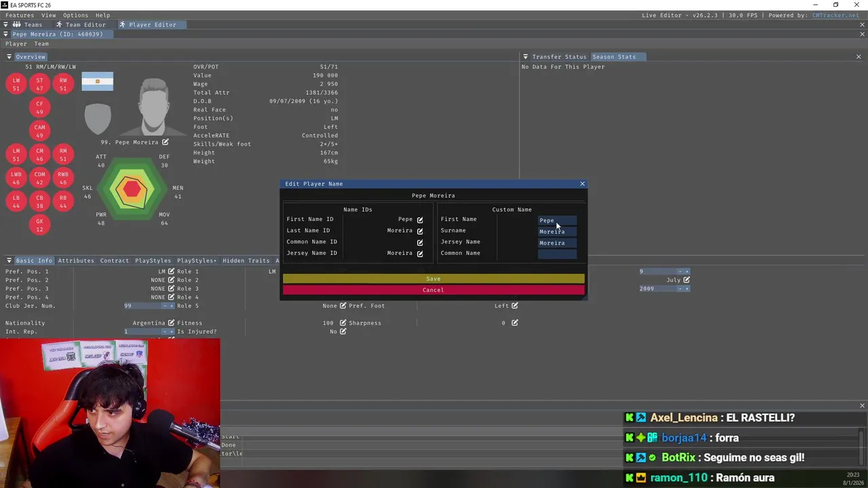Click the ST 47 position badge
Image resolution: width=868 pixels, height=488 pixels.
coord(39,84)
